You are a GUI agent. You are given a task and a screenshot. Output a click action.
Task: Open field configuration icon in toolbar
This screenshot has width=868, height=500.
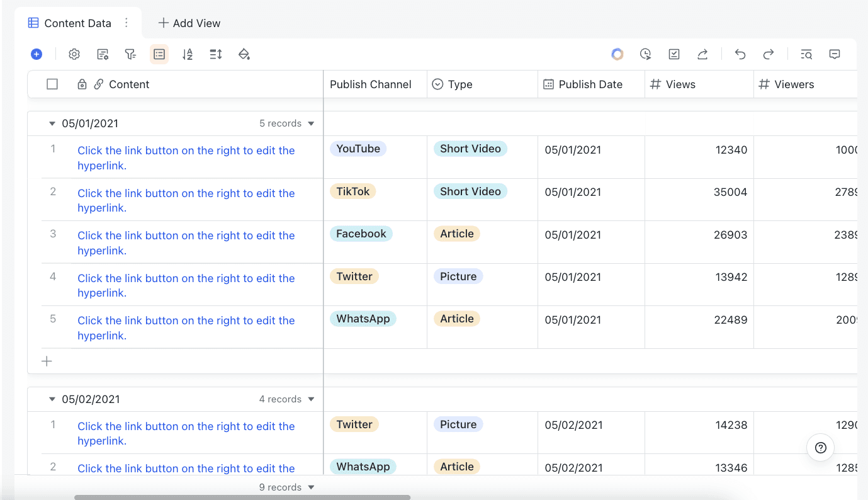click(x=103, y=54)
